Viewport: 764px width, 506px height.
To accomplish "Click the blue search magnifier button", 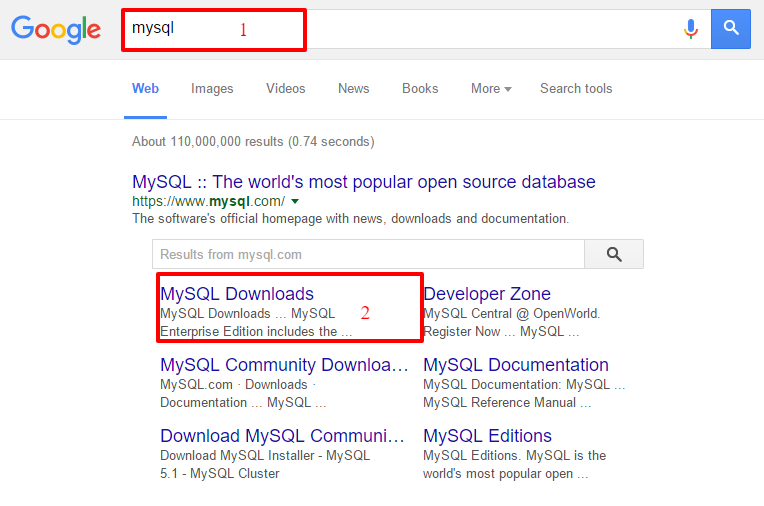I will (730, 29).
